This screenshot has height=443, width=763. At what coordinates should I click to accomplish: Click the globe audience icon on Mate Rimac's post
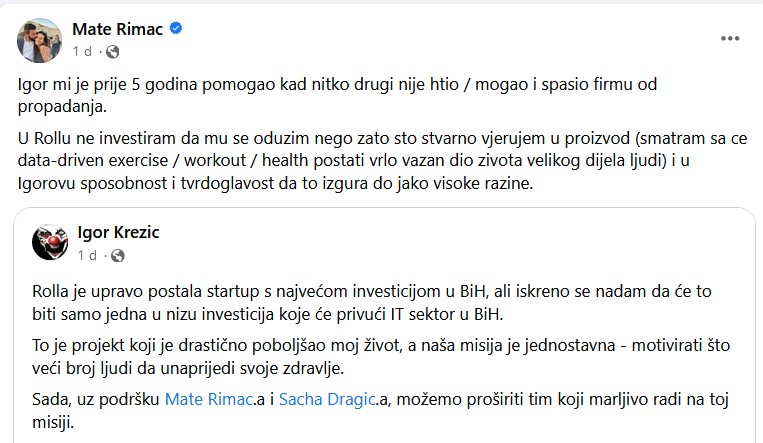(113, 51)
